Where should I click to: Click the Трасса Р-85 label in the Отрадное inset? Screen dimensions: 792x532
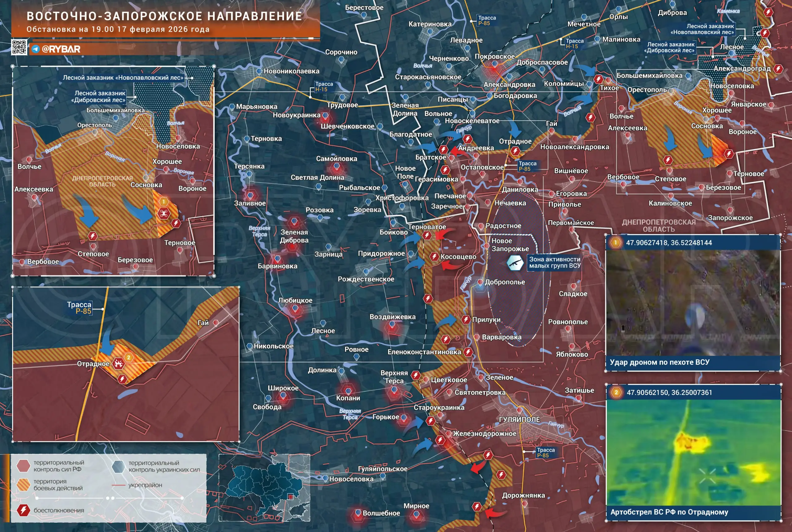pyautogui.click(x=80, y=308)
